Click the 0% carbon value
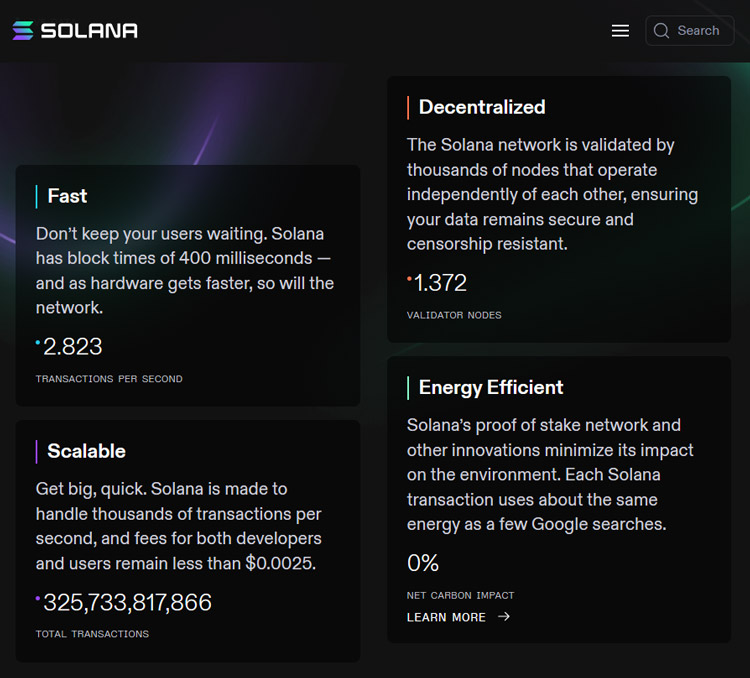Image resolution: width=750 pixels, height=678 pixels. (x=423, y=563)
